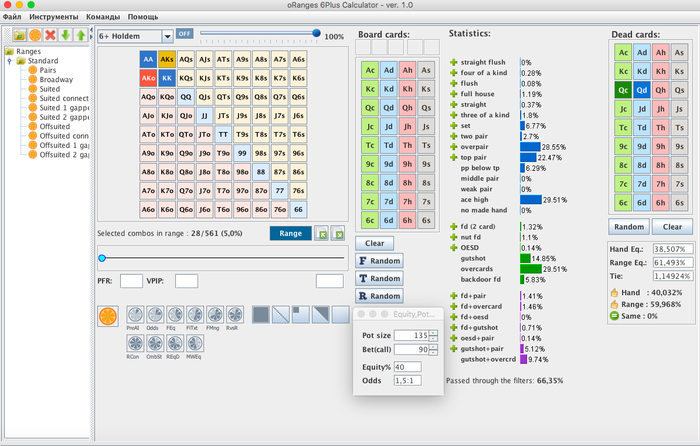
Task: Click the first green icon beside Range button
Action: pos(321,233)
